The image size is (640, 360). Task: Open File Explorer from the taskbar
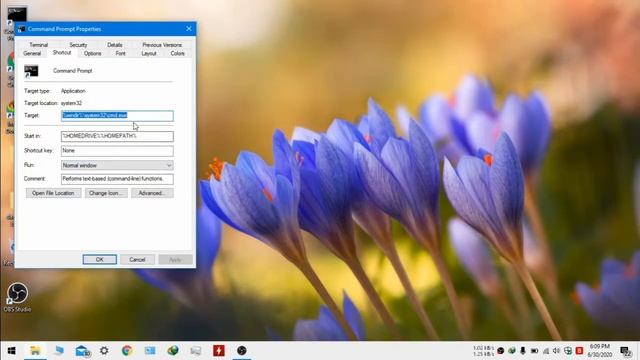pyautogui.click(x=35, y=351)
